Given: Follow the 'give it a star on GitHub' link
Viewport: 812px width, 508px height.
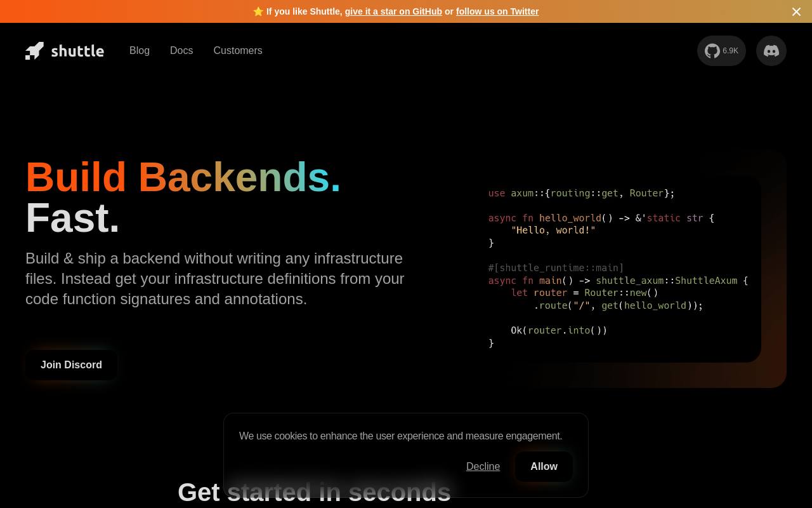Looking at the screenshot, I should (393, 11).
